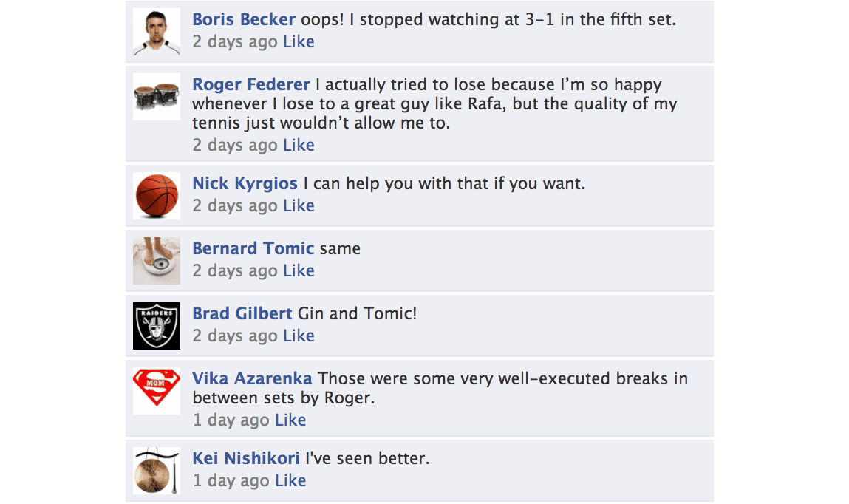Like Bernard Tomic's "same" comment
Viewport: 849px width, 504px height.
click(x=299, y=270)
